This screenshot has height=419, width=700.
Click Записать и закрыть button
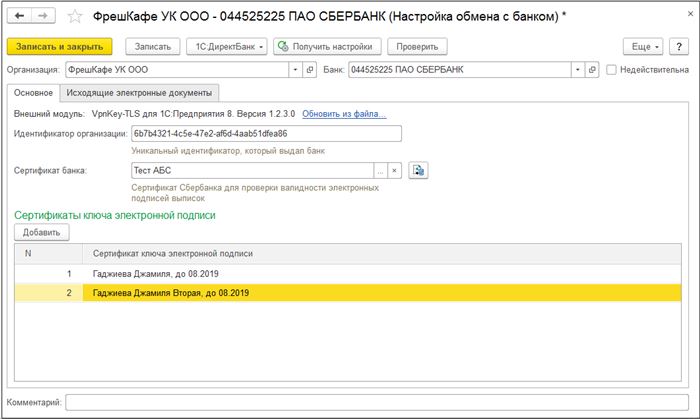tap(59, 46)
